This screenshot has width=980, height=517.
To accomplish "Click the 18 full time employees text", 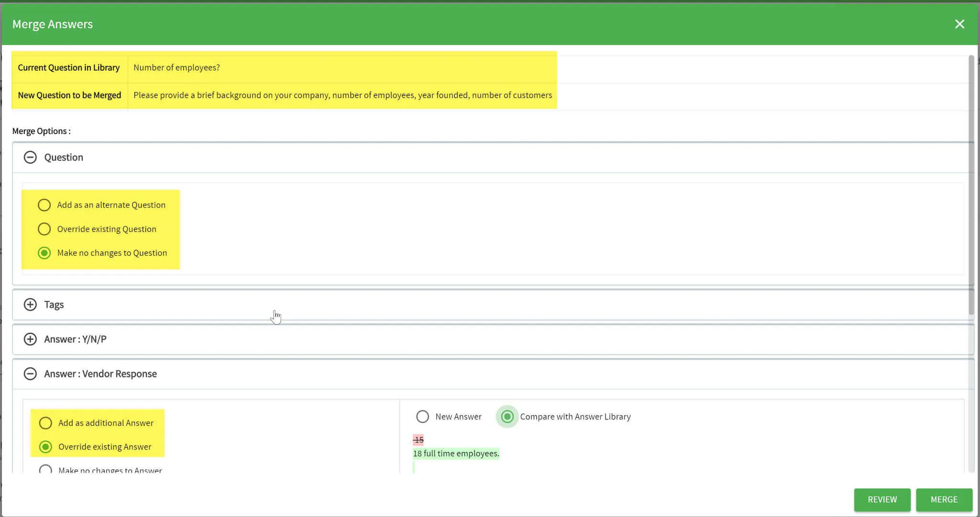I will pyautogui.click(x=456, y=453).
